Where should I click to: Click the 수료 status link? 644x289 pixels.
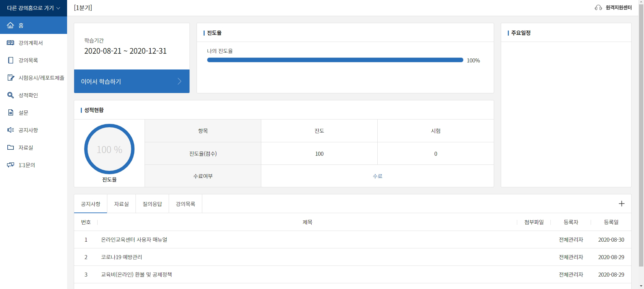(378, 176)
